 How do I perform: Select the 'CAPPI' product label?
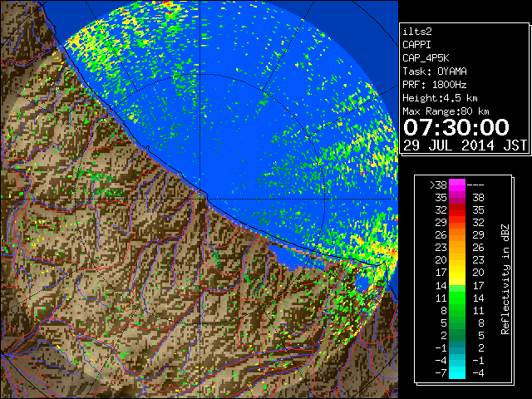coord(416,45)
